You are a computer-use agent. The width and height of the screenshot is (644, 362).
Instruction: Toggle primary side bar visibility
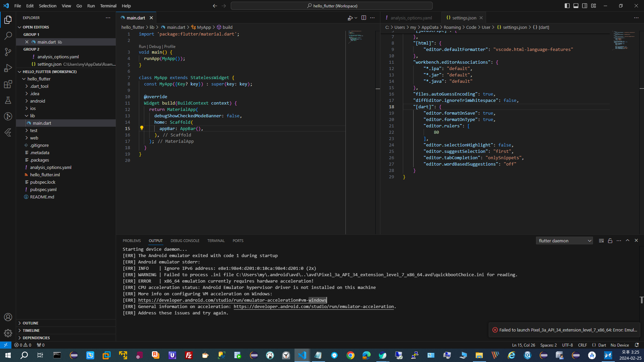click(x=567, y=6)
